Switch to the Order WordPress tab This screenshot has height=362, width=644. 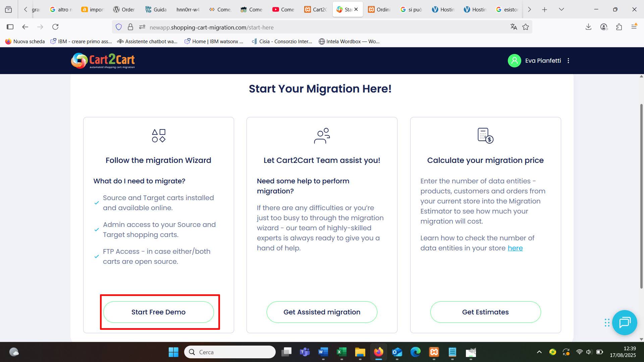tap(124, 9)
